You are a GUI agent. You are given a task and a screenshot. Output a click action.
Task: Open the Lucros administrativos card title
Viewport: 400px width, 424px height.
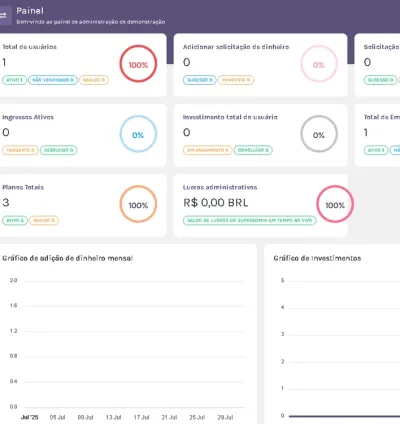pos(220,187)
